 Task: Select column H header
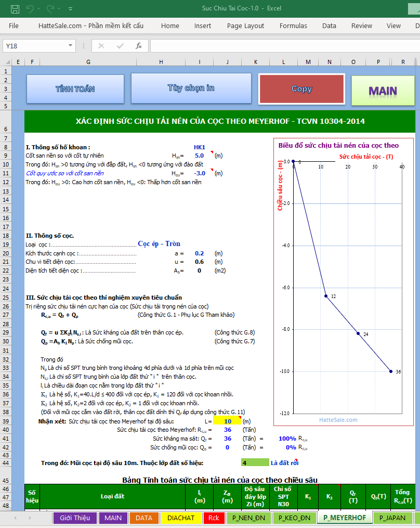pos(161,62)
